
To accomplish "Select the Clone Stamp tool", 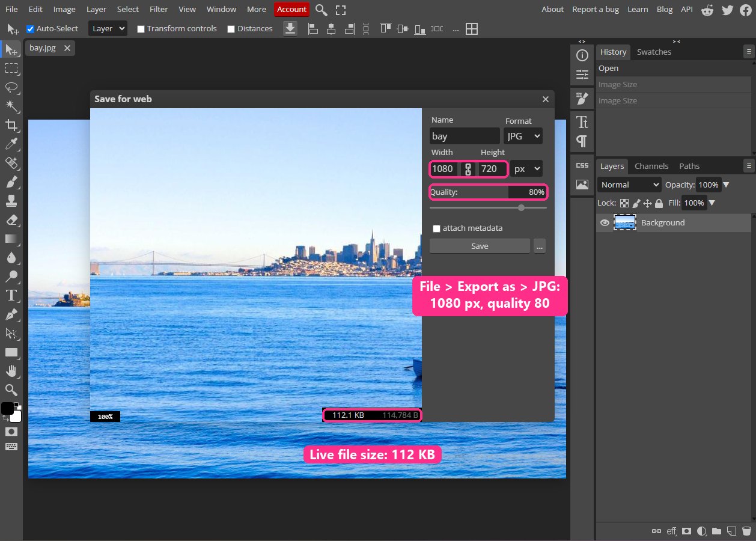I will click(11, 201).
